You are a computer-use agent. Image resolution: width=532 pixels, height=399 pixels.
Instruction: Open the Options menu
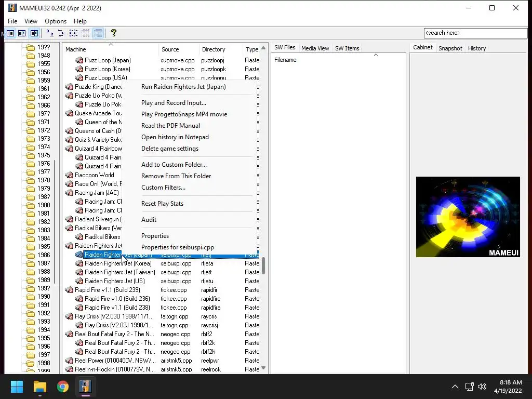point(56,21)
